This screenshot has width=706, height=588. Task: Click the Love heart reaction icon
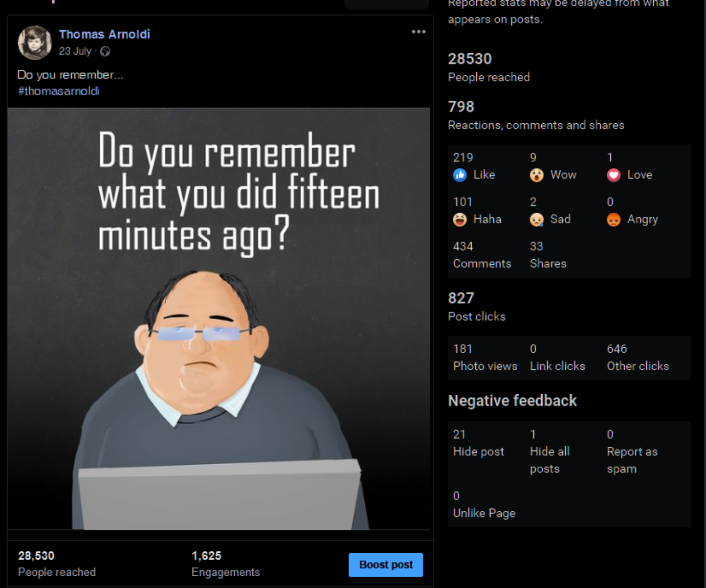pyautogui.click(x=614, y=175)
